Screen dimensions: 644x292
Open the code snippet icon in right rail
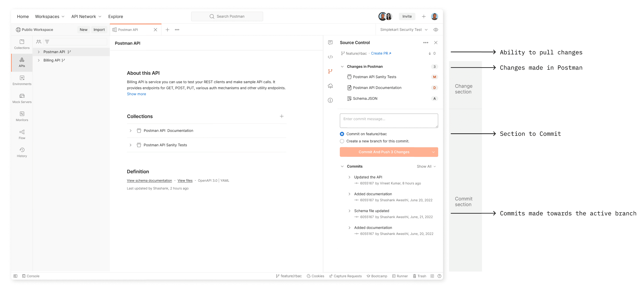(x=330, y=57)
